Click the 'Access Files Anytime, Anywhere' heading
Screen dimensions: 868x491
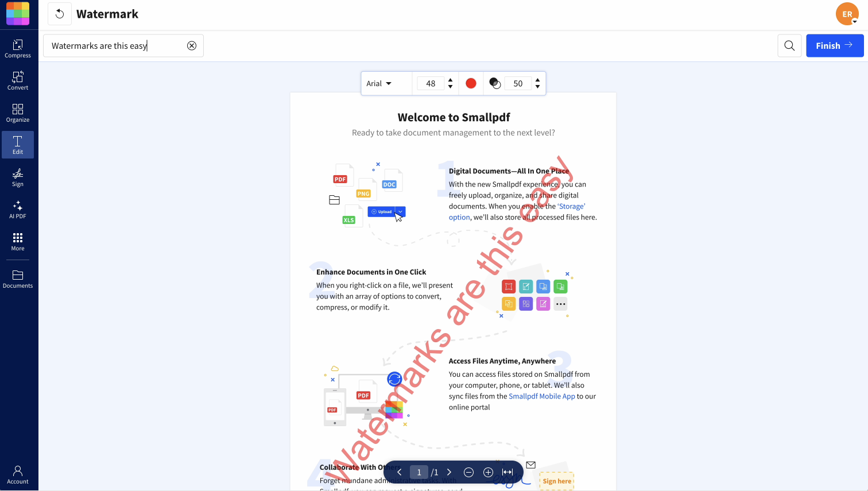[502, 361]
